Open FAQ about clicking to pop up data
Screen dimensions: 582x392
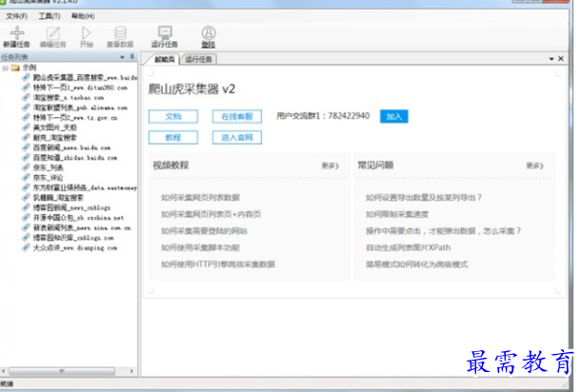coord(443,231)
